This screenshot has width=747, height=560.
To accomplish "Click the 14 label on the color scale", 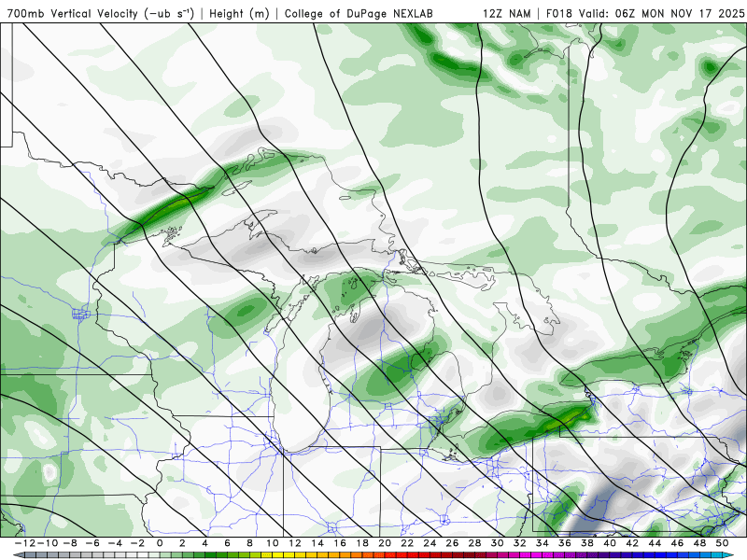I will click(x=317, y=543).
